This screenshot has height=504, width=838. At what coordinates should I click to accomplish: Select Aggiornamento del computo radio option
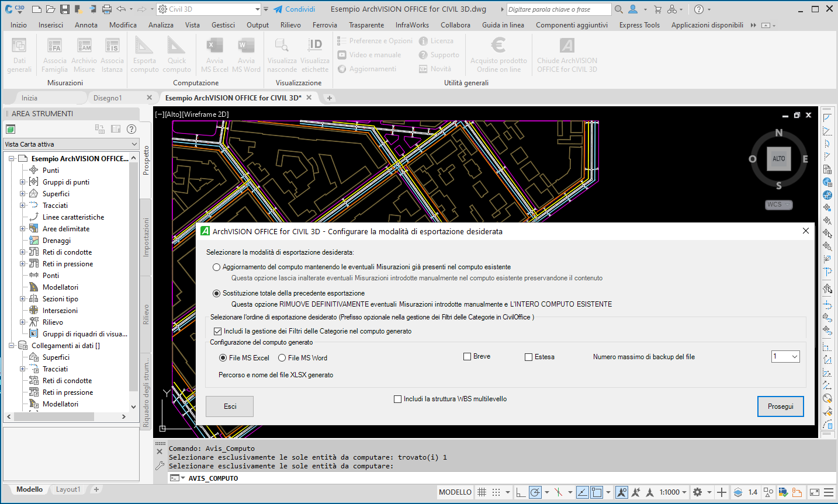coord(217,267)
